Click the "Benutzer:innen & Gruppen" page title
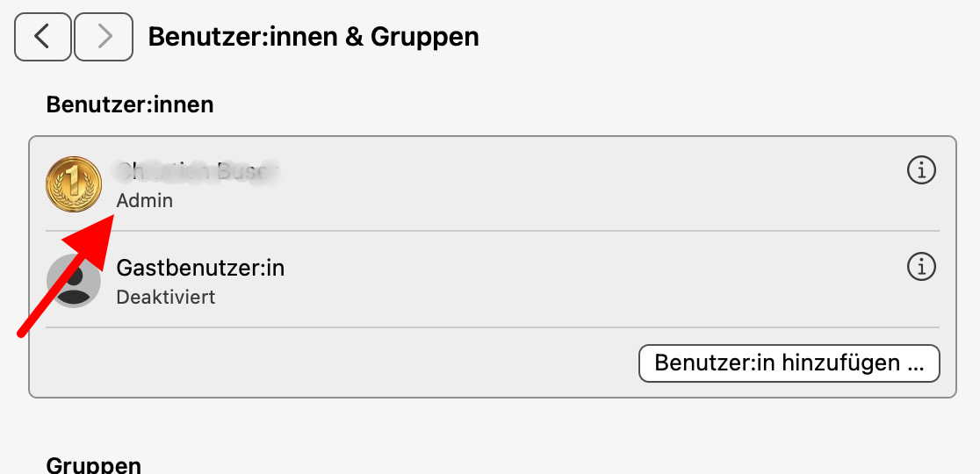 (x=313, y=37)
